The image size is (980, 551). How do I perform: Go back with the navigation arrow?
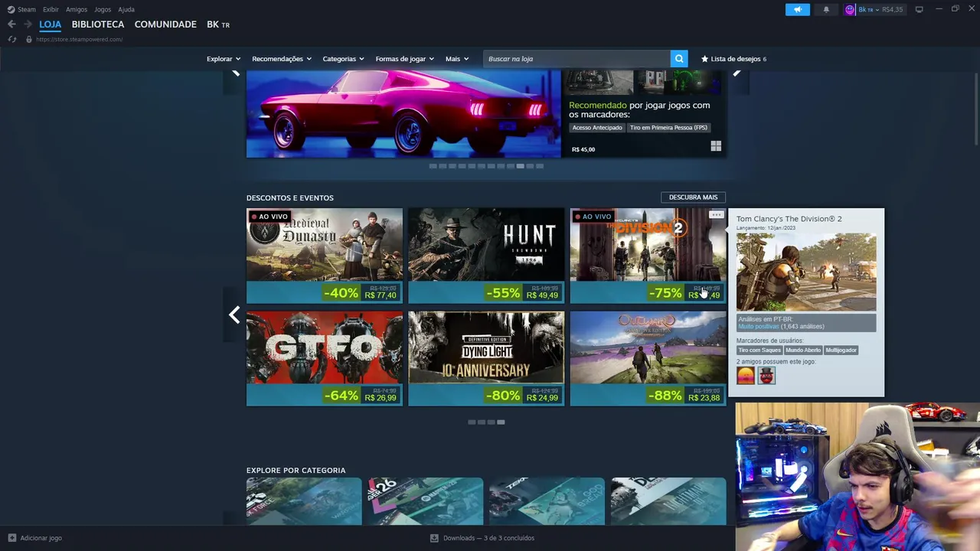11,24
